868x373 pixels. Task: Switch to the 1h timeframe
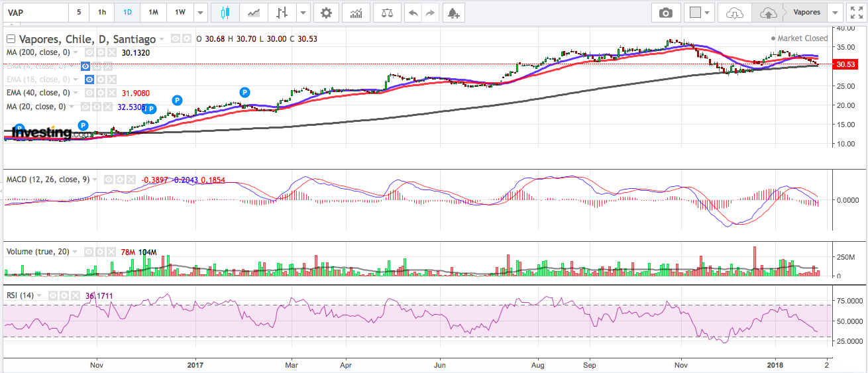point(101,13)
